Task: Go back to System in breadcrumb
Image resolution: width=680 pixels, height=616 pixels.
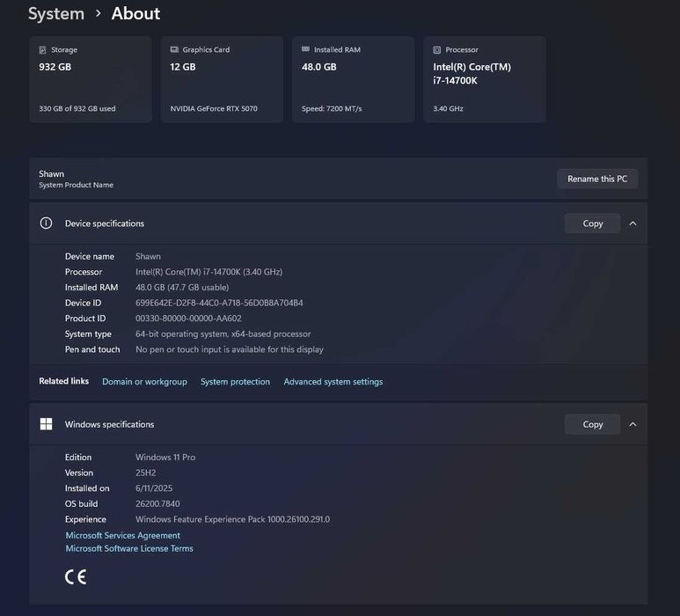Action: (56, 13)
